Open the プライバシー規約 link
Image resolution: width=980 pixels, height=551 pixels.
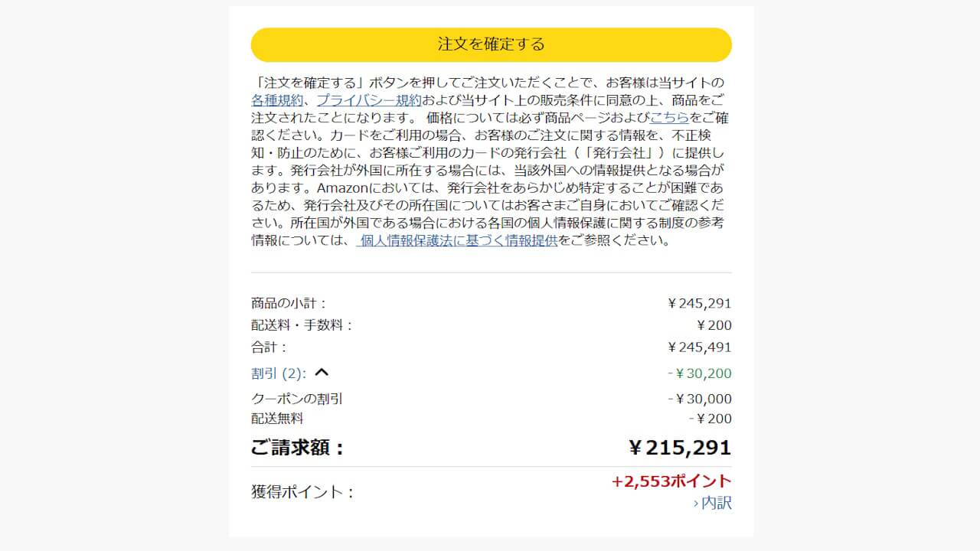click(368, 100)
